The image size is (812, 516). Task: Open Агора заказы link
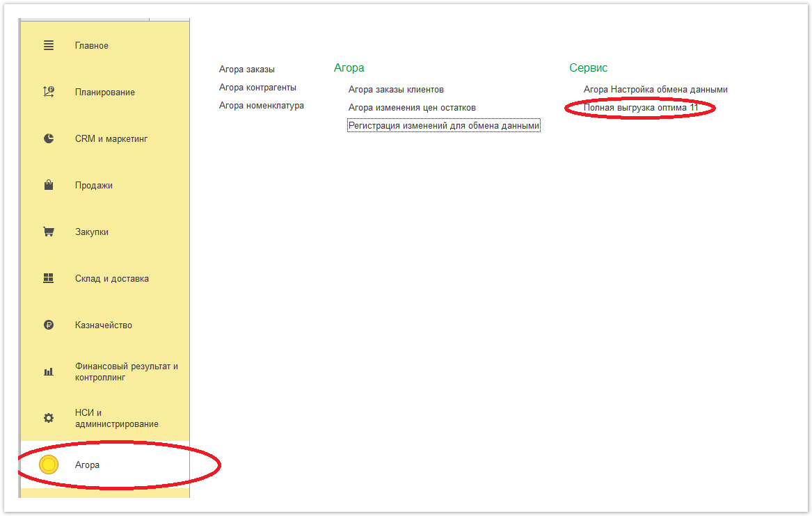[x=246, y=70]
